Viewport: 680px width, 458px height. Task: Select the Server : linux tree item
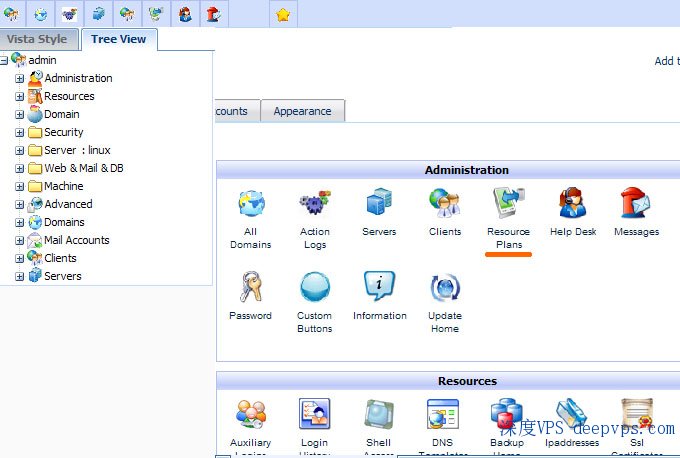click(77, 150)
